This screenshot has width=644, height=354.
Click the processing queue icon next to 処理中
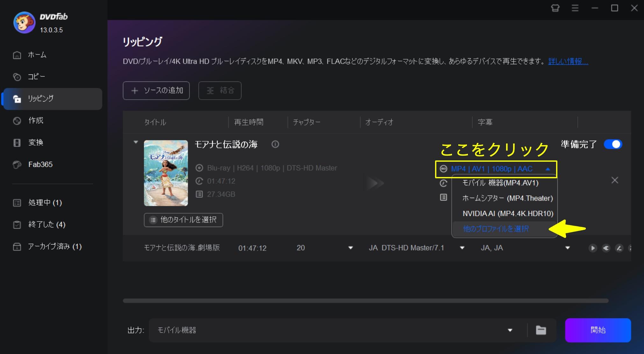[17, 203]
